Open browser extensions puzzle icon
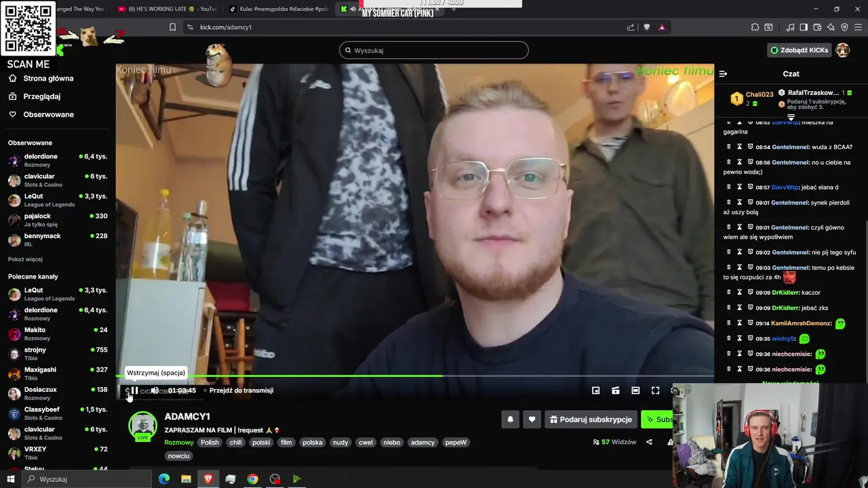This screenshot has height=488, width=868. pyautogui.click(x=755, y=27)
